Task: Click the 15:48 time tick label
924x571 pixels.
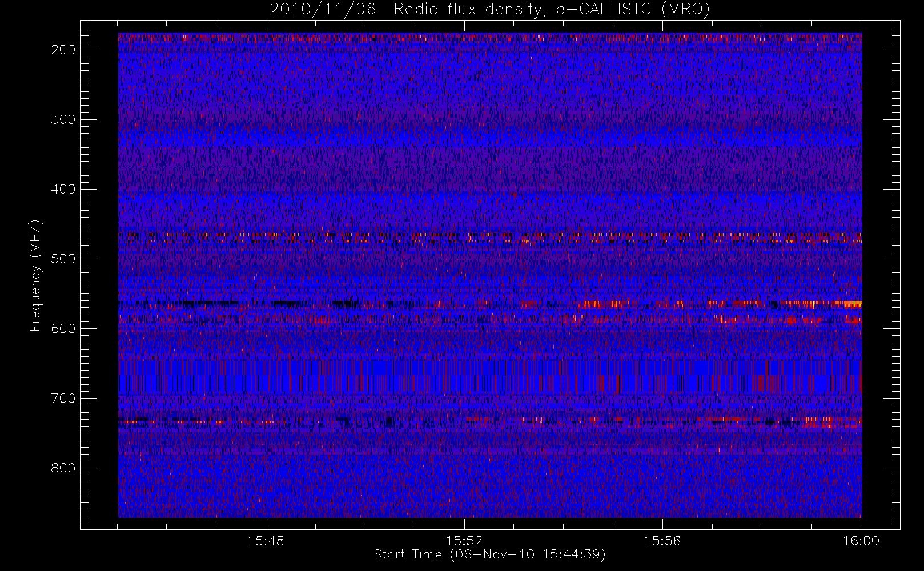Action: coord(266,541)
